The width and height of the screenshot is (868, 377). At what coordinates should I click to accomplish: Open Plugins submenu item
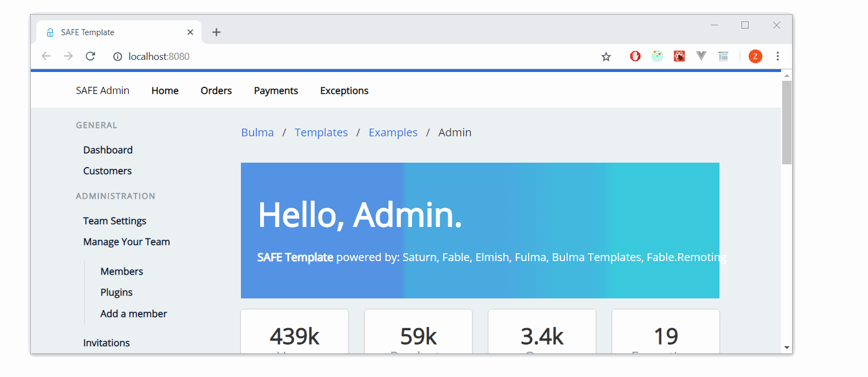(116, 292)
